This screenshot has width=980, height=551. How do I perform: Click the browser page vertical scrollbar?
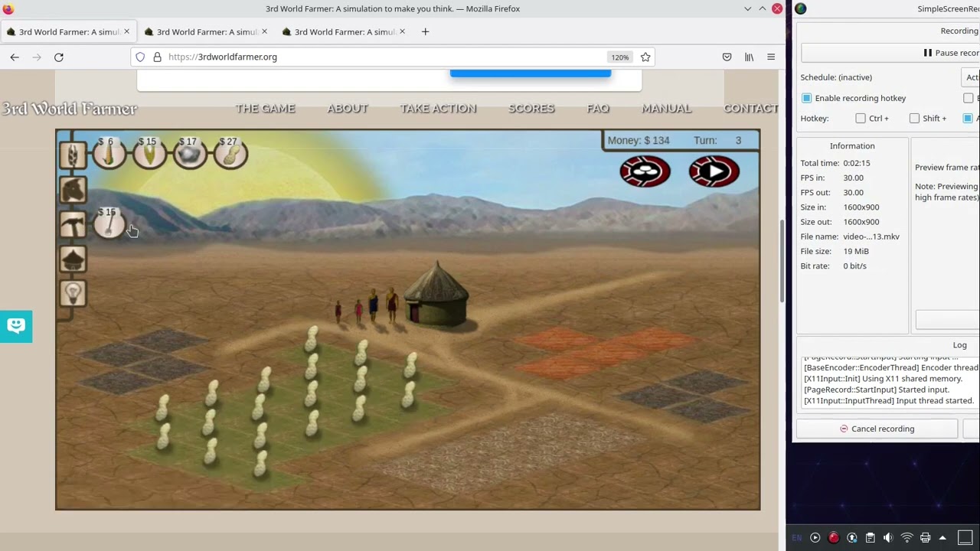[x=782, y=260]
